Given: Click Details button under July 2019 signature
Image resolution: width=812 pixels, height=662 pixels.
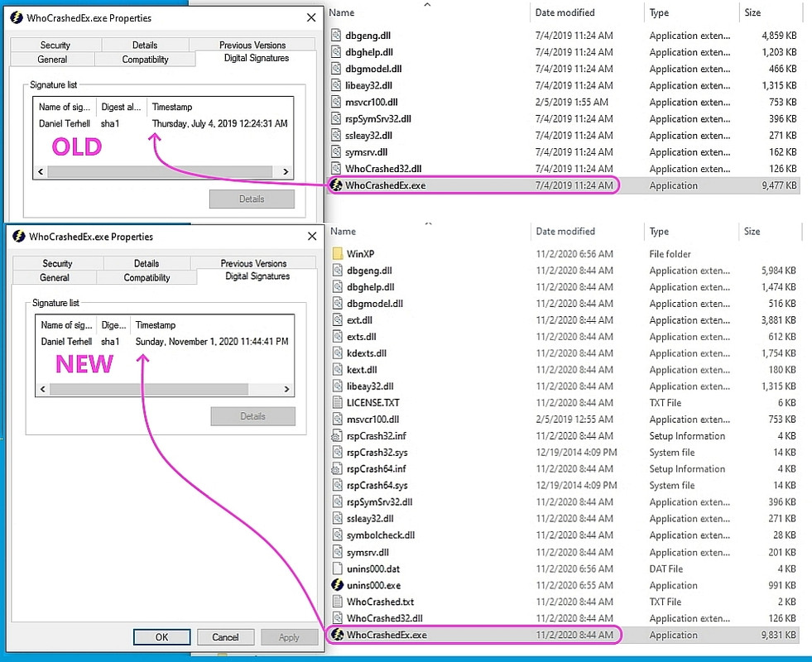Looking at the screenshot, I should 252,199.
